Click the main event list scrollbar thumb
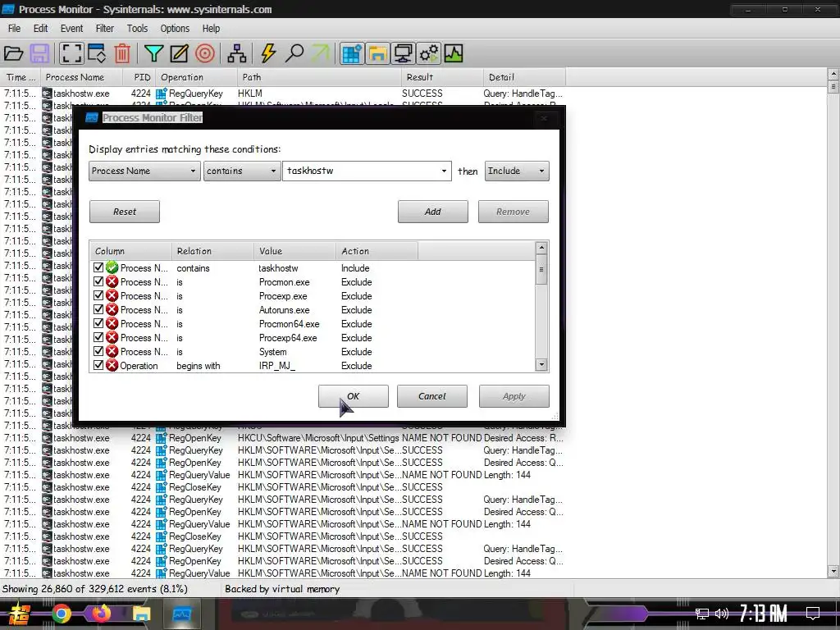Image resolution: width=840 pixels, height=630 pixels. (x=833, y=86)
